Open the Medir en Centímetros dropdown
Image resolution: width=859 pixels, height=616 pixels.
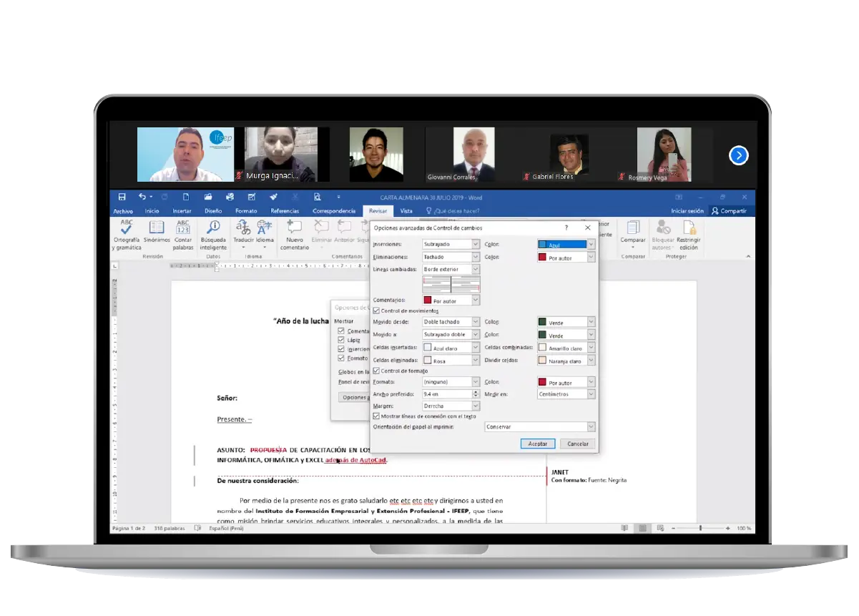pos(566,393)
